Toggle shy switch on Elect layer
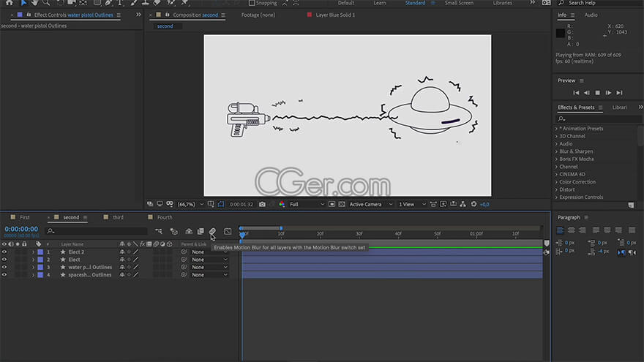Viewport: 644px width, 362px height. tap(122, 260)
